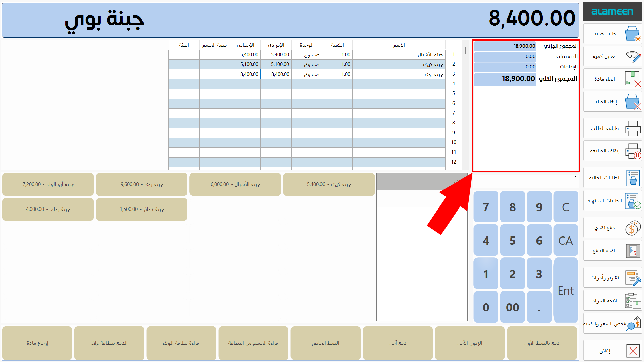Click the print order printer icon
This screenshot has width=644, height=362.
coord(633,129)
